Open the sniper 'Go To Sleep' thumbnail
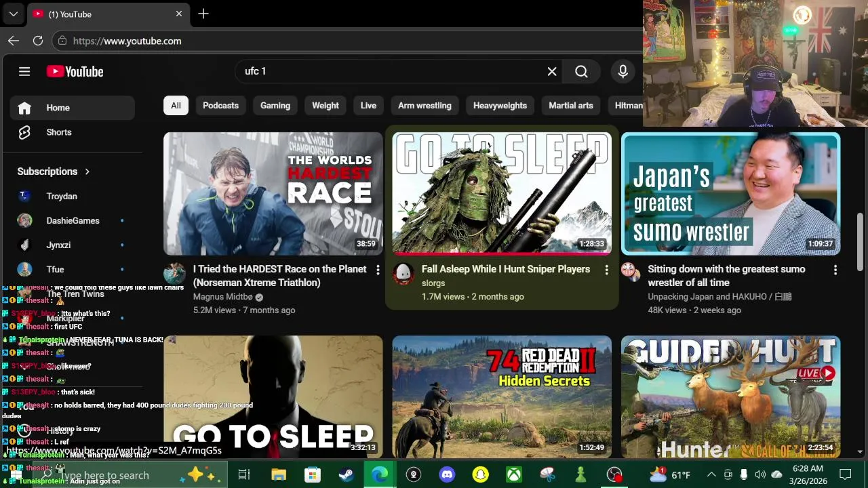Screen dimensions: 868x488 [502, 194]
